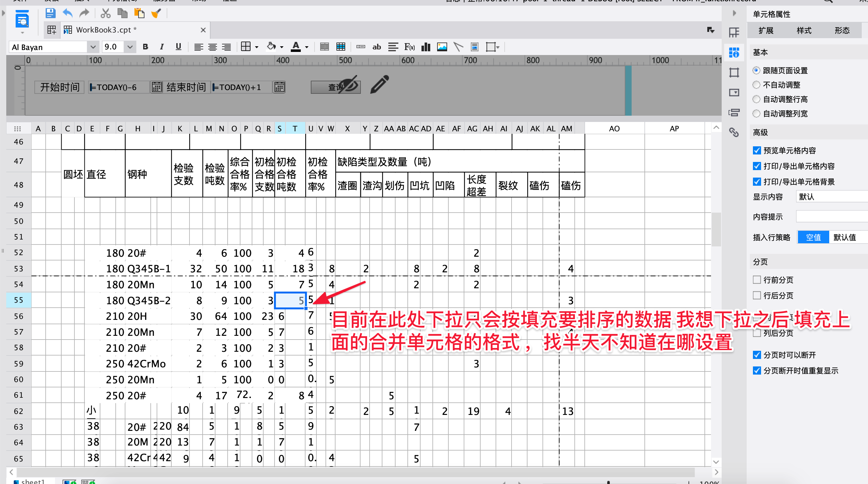Image resolution: width=868 pixels, height=484 pixels.
Task: Insert a chart with the bar chart icon
Action: click(426, 47)
